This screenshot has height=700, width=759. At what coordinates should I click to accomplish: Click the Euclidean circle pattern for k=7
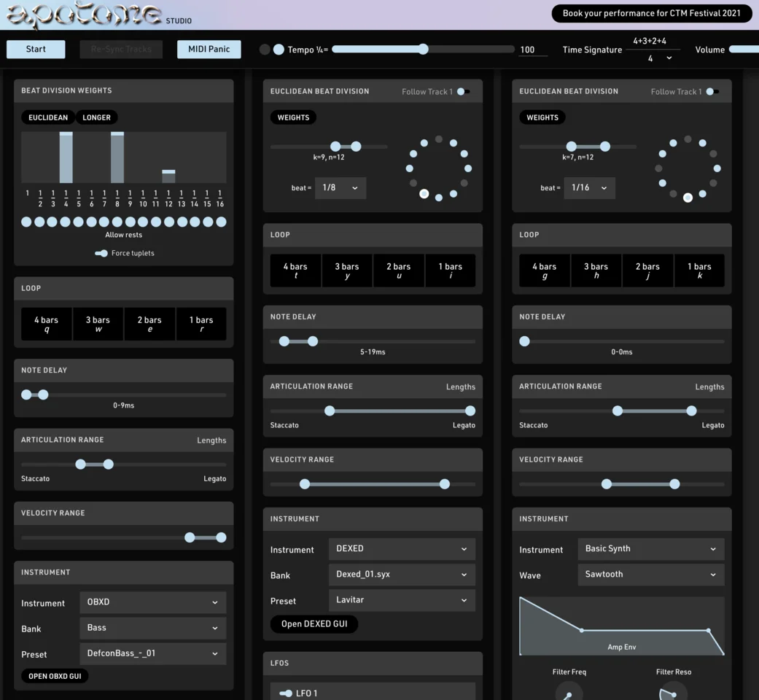pyautogui.click(x=688, y=168)
